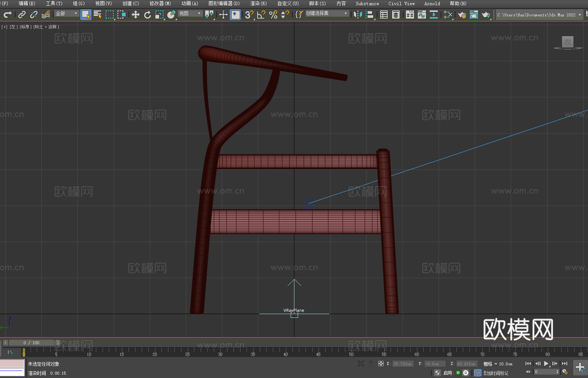Open the selection filter 全部 dropdown
Screen dimensions: 588x378
click(x=67, y=13)
